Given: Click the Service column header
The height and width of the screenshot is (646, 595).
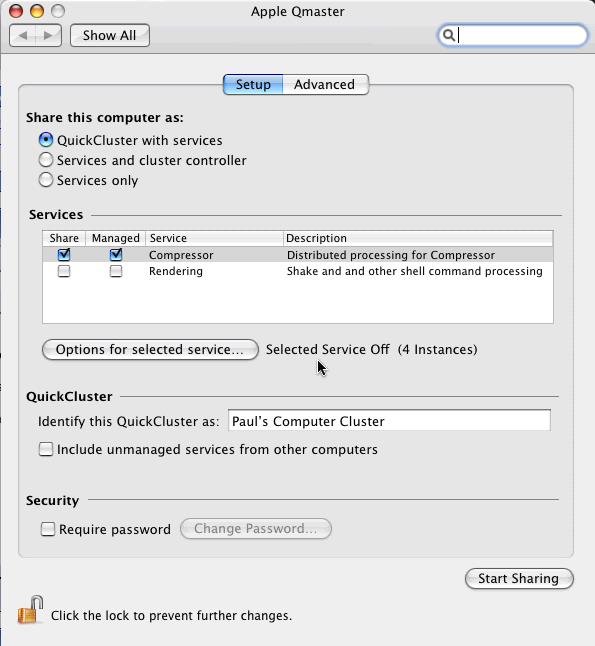Looking at the screenshot, I should (214, 238).
